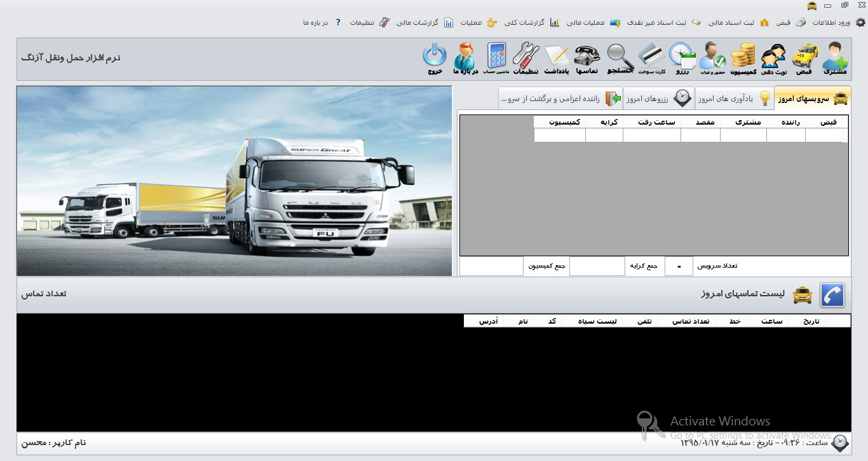Click the ساعت رفت column header
The width and height of the screenshot is (868, 461).
pyautogui.click(x=652, y=122)
